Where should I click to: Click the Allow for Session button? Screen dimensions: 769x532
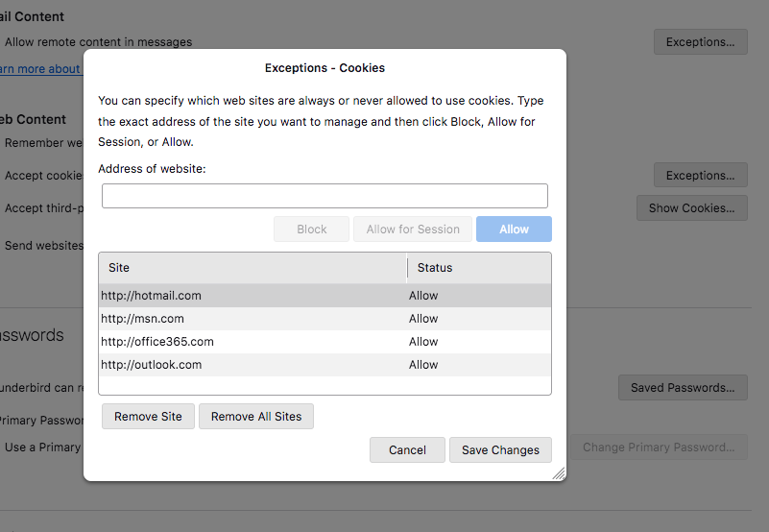[x=413, y=230]
